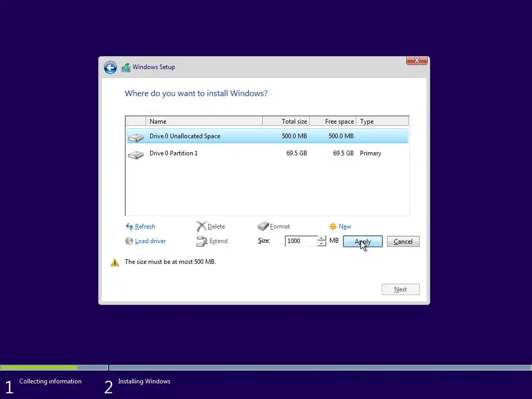Choose Delete partition option
This screenshot has height=399, width=532.
(x=216, y=227)
